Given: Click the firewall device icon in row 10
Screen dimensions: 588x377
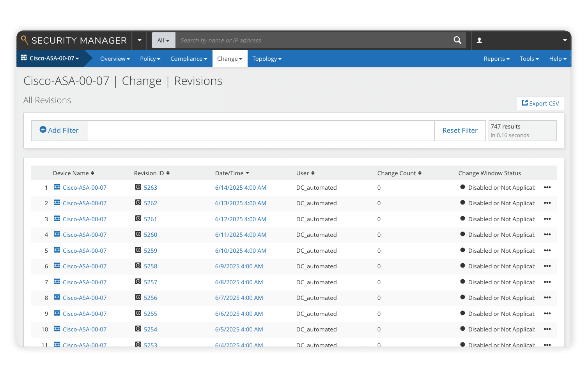Looking at the screenshot, I should point(57,329).
